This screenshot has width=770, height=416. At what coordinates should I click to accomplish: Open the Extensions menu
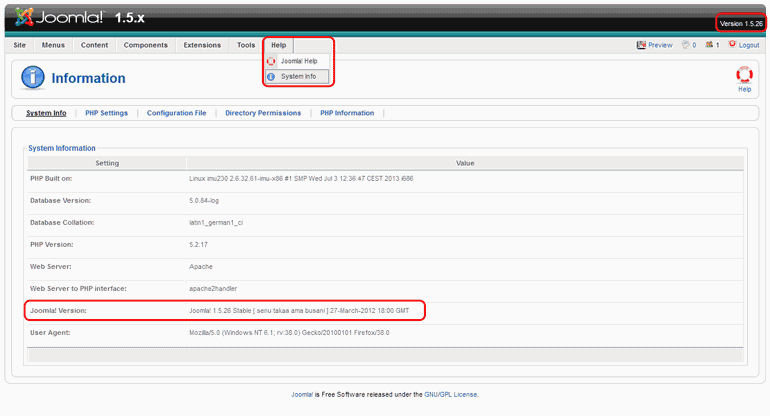pyautogui.click(x=202, y=45)
